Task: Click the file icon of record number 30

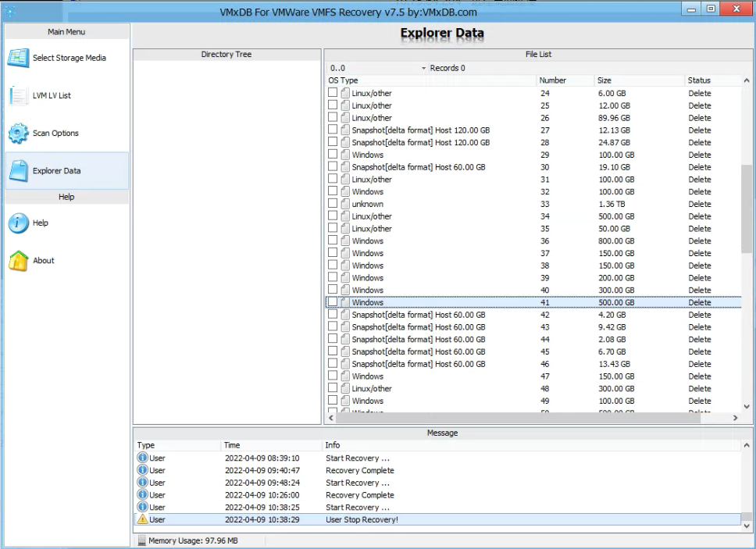Action: click(x=345, y=167)
